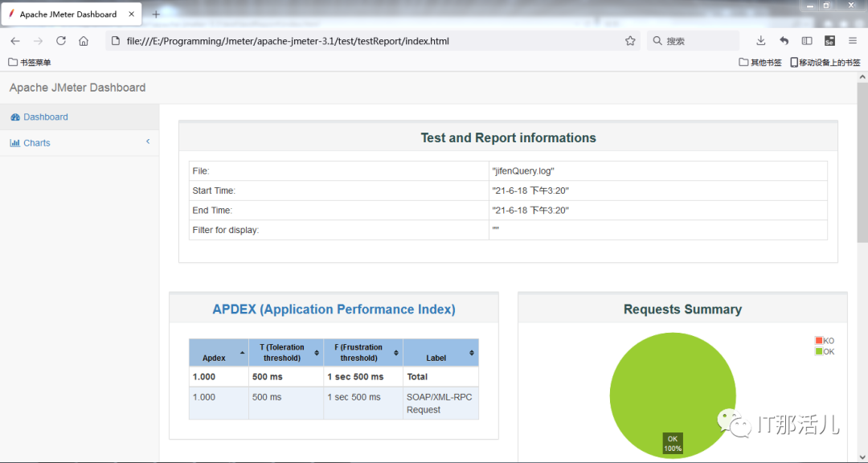Image resolution: width=868 pixels, height=463 pixels.
Task: Sort by F (Frustration threshold) column
Action: pyautogui.click(x=363, y=352)
